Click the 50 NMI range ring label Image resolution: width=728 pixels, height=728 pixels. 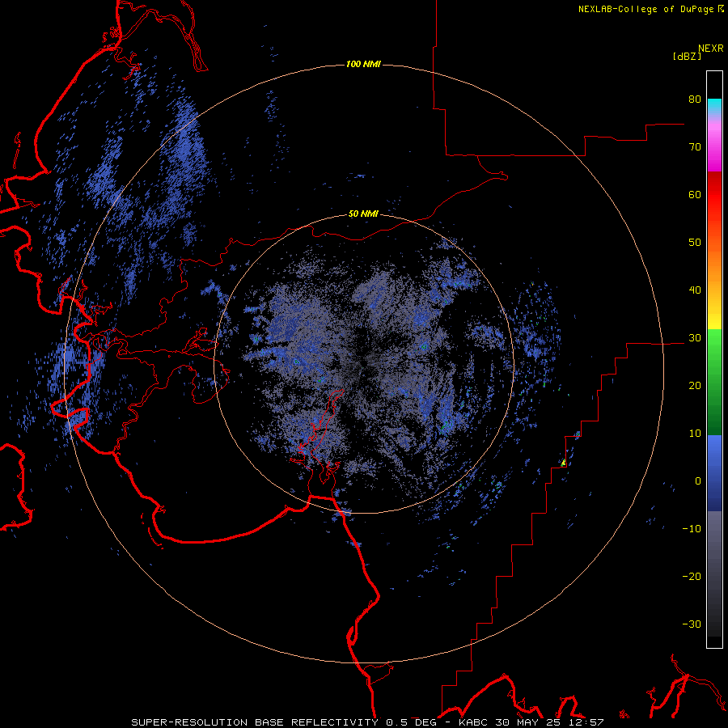click(363, 214)
